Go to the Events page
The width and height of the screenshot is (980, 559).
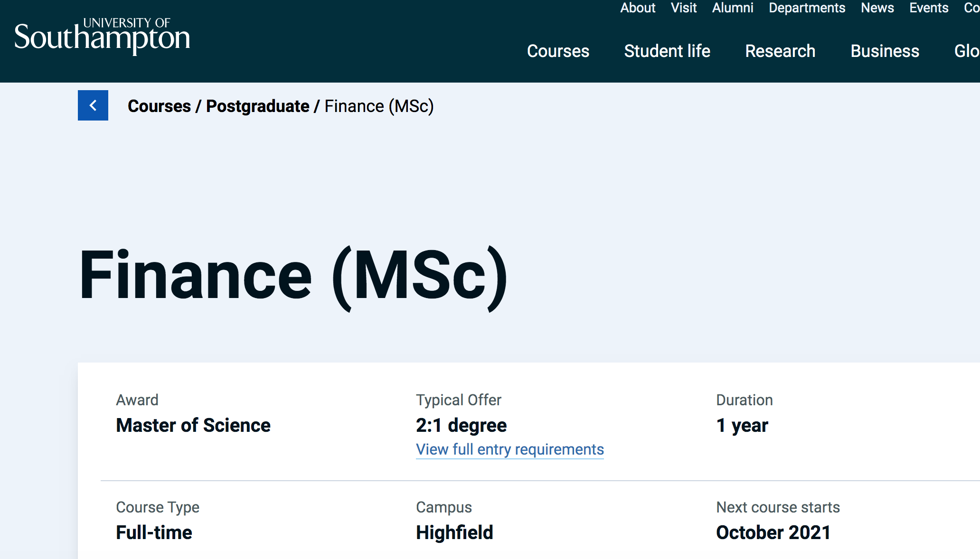pyautogui.click(x=929, y=8)
